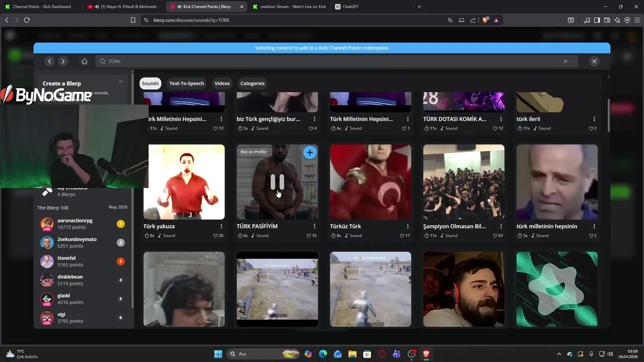
Task: Open options menu for türk milletinin hepsinin
Action: pyautogui.click(x=594, y=226)
